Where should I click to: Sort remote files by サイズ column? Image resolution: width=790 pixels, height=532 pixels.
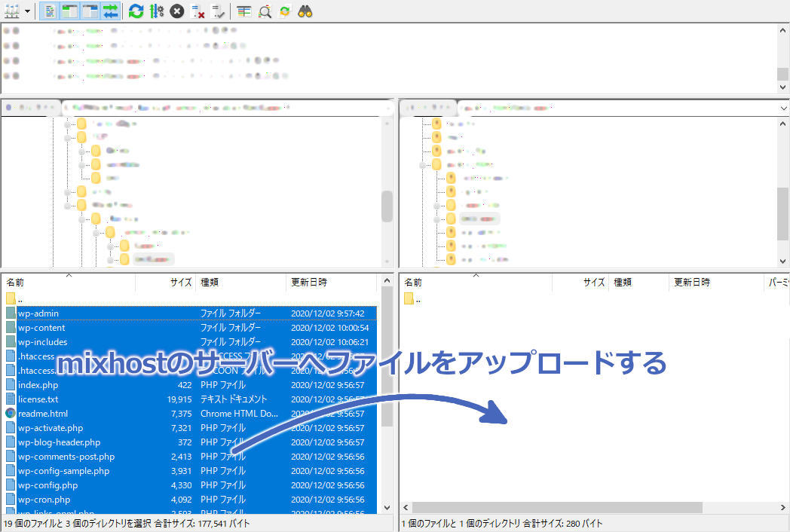click(x=580, y=283)
